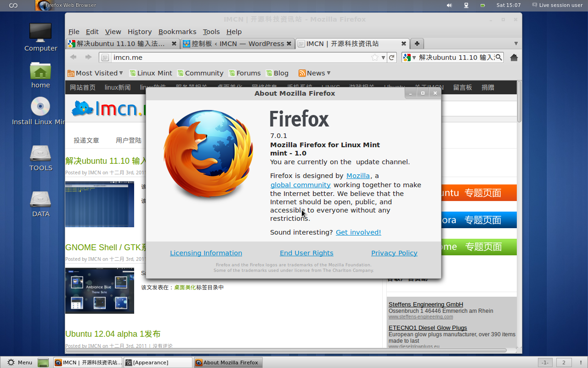Viewport: 588px width, 368px height.
Task: Click the lmcn site logo on page
Action: click(x=108, y=109)
